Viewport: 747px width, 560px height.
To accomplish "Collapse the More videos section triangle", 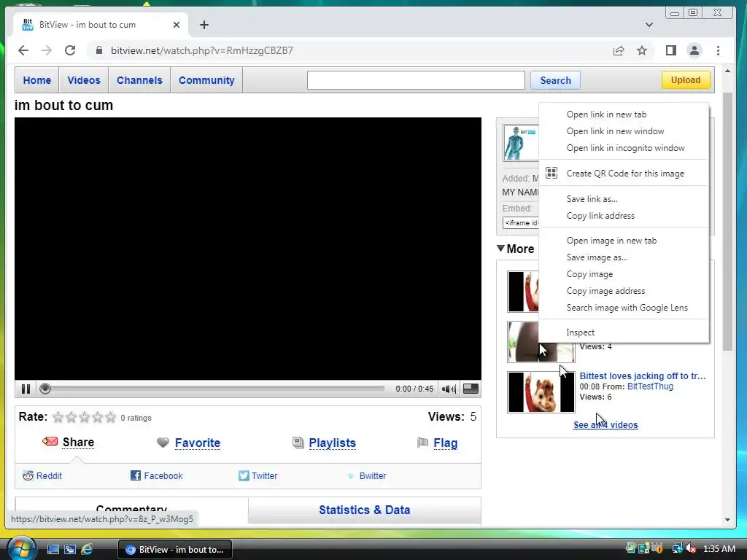I will pos(500,249).
